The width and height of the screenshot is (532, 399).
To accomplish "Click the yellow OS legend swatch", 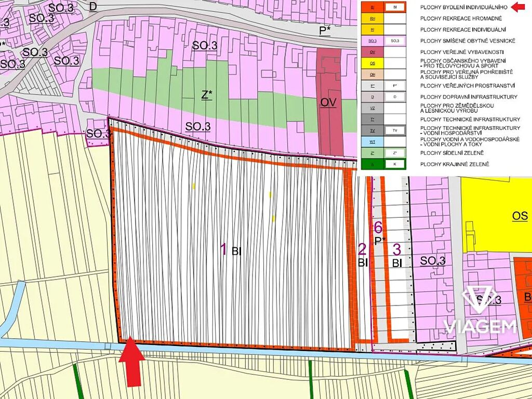I will coord(373,63).
